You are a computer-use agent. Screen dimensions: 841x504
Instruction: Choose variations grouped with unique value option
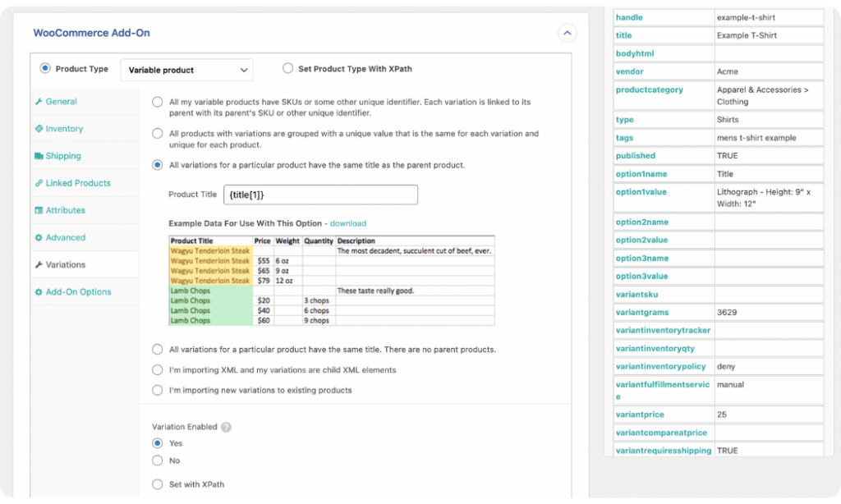[x=157, y=134]
